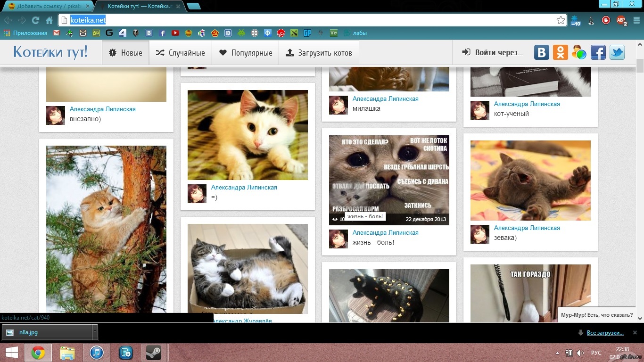
Task: Log in with the VKontakte icon
Action: tap(541, 52)
